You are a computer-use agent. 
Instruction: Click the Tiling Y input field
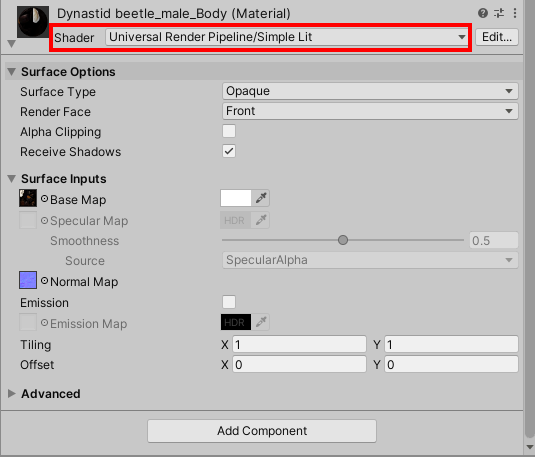coord(451,344)
